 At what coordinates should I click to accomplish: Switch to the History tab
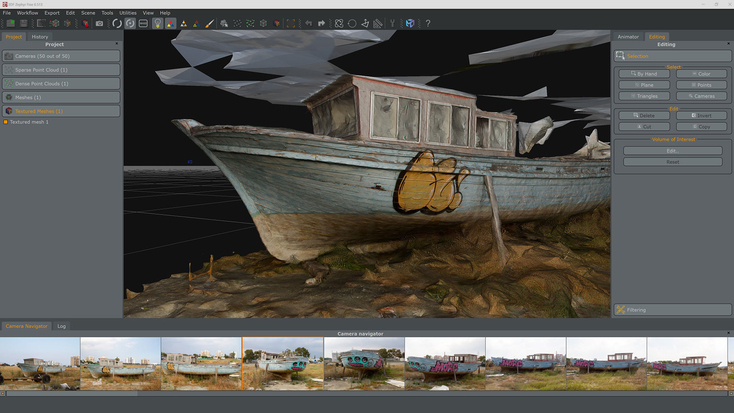[x=39, y=37]
